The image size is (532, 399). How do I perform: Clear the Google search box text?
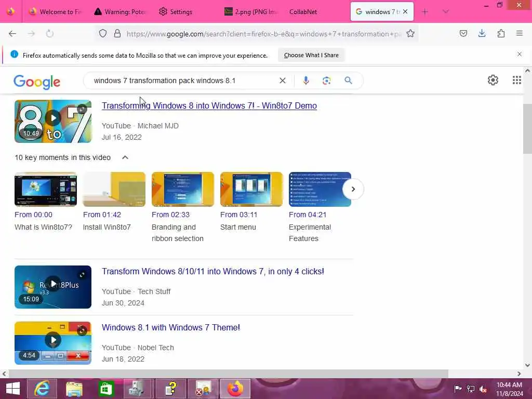282,81
